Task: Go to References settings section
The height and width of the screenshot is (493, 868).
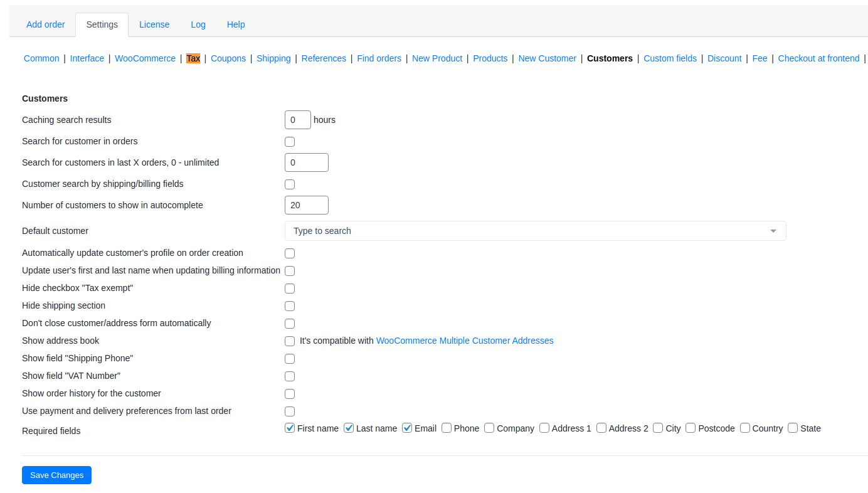Action: coord(324,58)
